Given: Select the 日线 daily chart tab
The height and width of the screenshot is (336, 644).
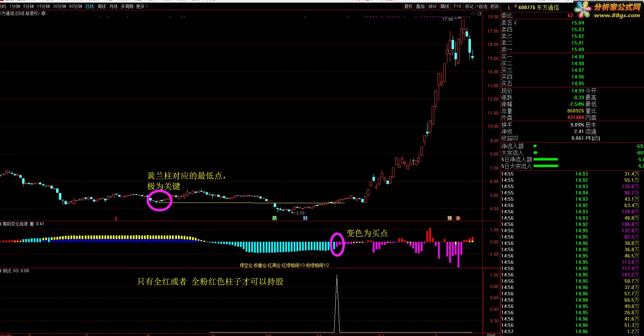Looking at the screenshot, I should pos(90,6).
